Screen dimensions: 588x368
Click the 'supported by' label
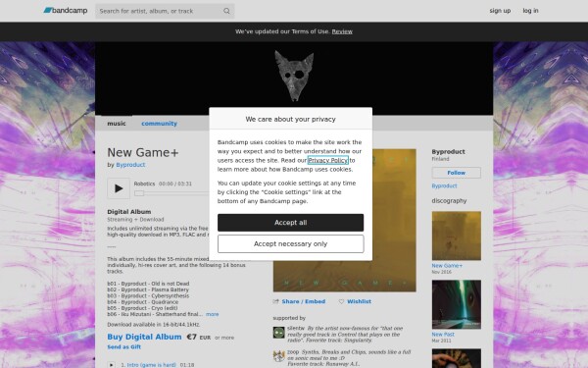click(289, 318)
